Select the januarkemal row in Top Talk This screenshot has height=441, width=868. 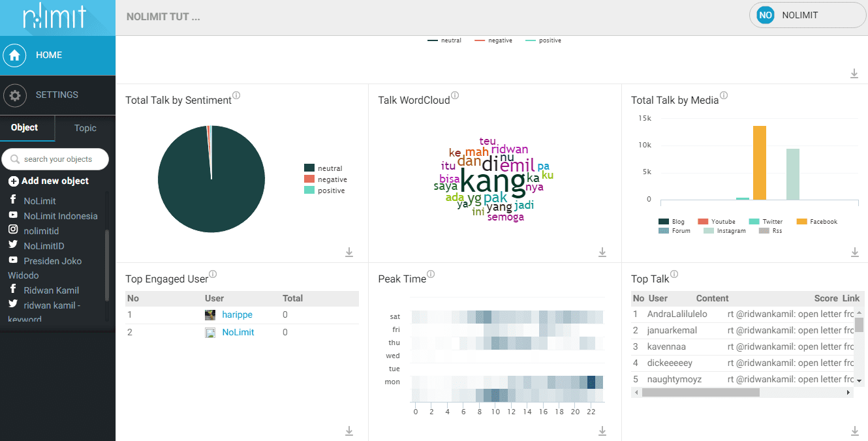(743, 331)
